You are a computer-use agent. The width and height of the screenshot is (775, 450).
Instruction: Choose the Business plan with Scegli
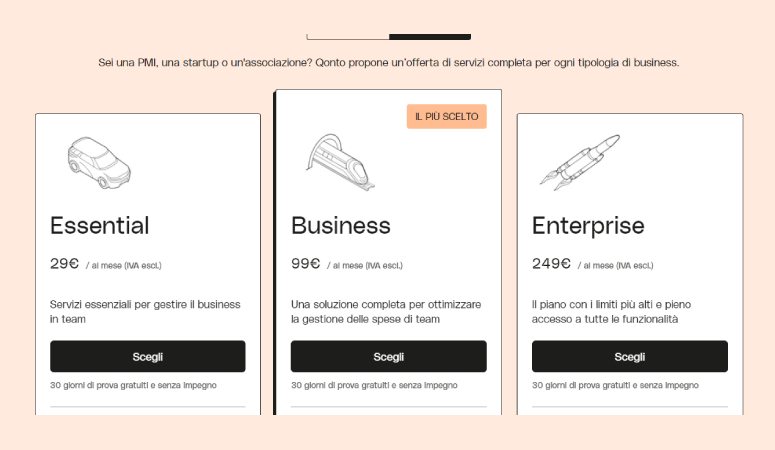[388, 356]
